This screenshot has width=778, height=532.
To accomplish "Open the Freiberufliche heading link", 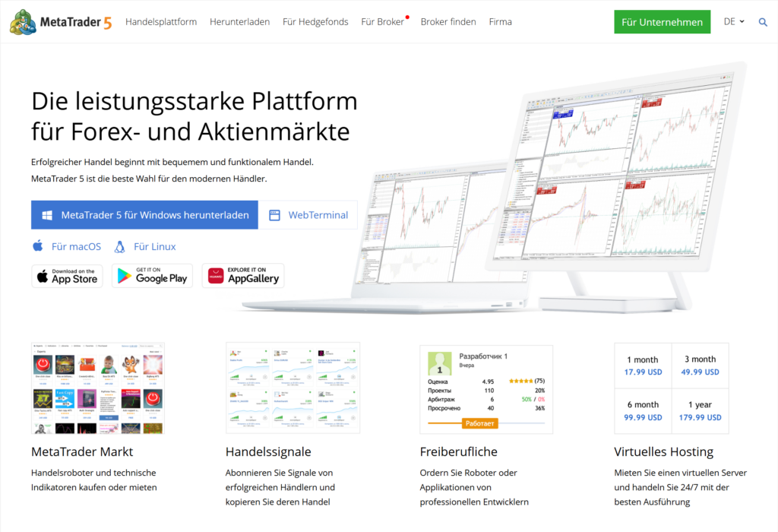I will point(458,451).
